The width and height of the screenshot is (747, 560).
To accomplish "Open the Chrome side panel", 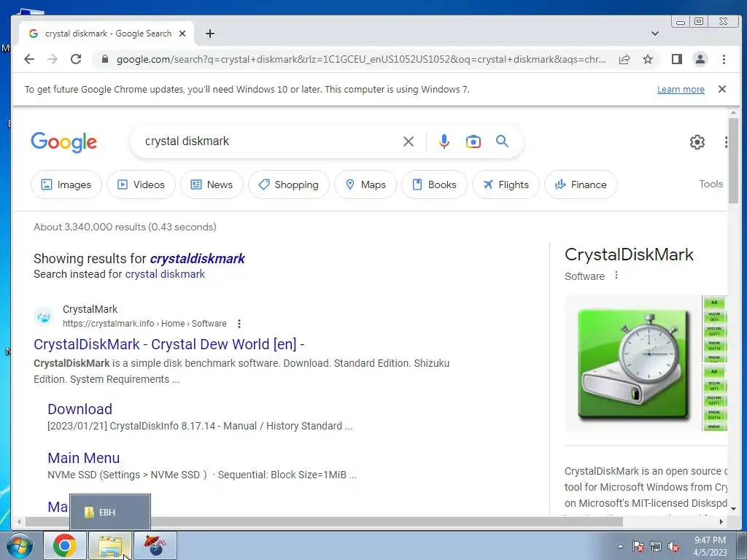I will click(676, 59).
